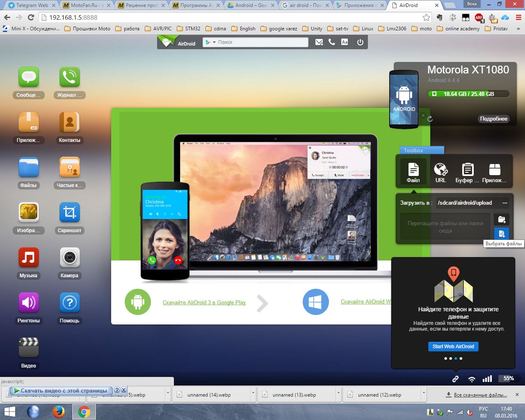Click the 55% battery indicator

[509, 379]
